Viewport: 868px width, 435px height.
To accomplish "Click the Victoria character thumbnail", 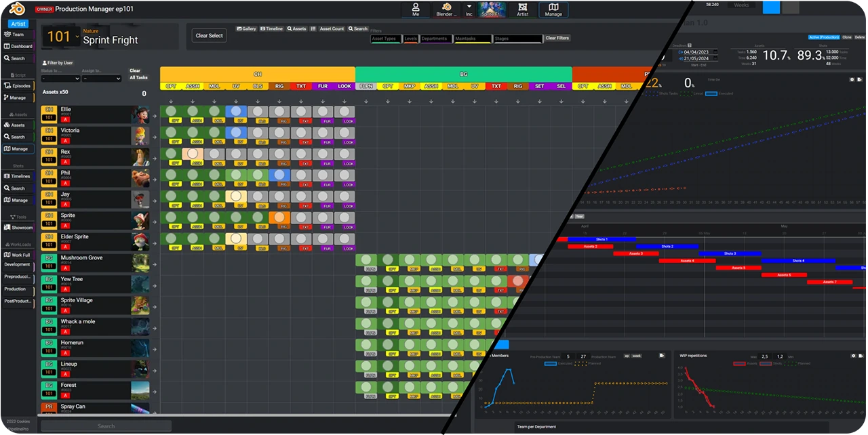I will [x=141, y=136].
